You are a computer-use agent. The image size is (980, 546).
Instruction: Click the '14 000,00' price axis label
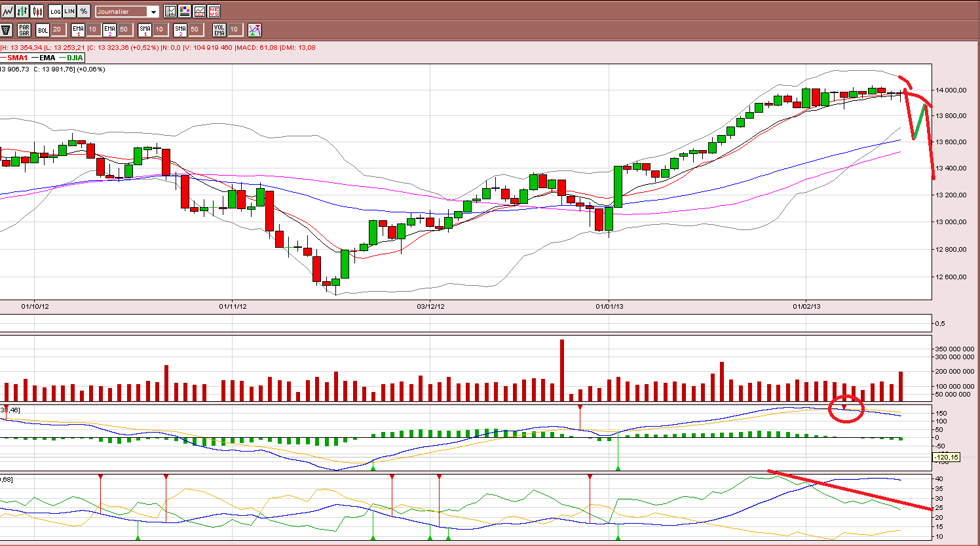pyautogui.click(x=951, y=90)
